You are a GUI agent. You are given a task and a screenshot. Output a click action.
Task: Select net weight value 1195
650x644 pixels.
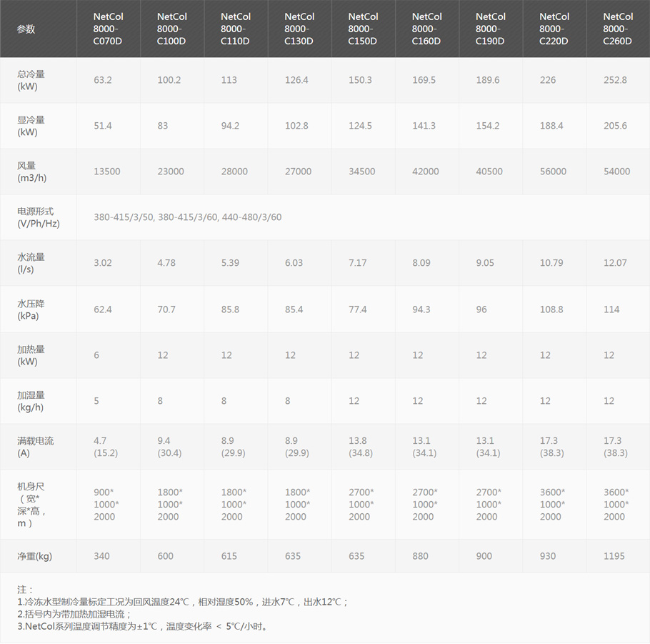pyautogui.click(x=614, y=556)
